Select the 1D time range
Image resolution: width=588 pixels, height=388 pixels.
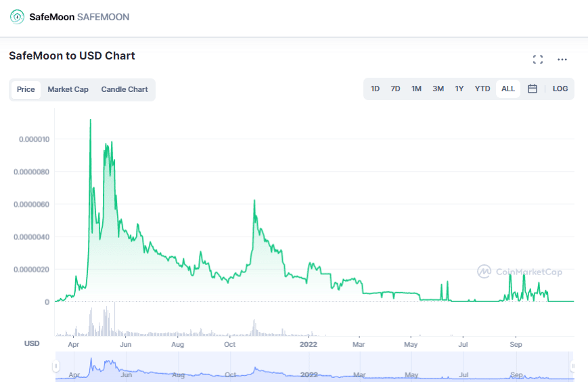coord(375,89)
